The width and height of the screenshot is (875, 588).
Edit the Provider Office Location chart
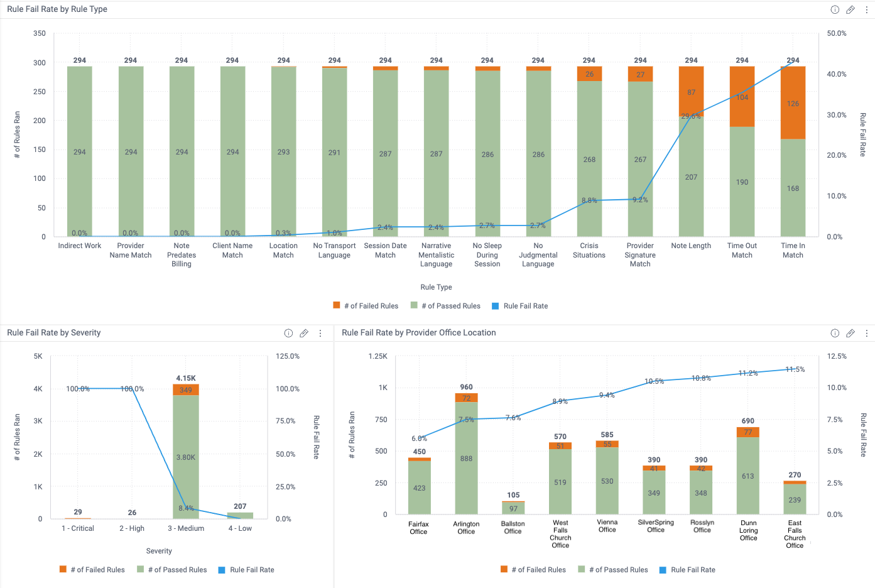[x=851, y=333]
